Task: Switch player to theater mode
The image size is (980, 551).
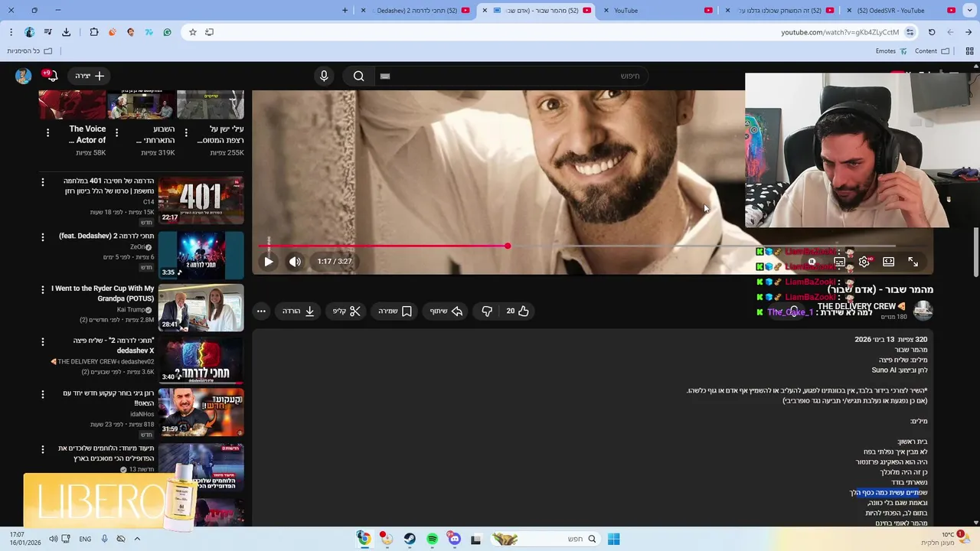Action: pyautogui.click(x=888, y=262)
